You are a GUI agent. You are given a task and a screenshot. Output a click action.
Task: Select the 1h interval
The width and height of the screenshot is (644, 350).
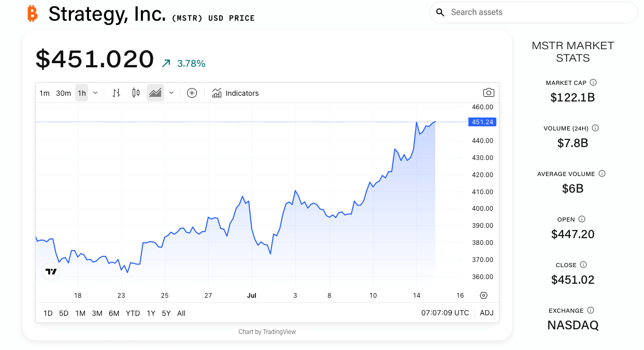point(82,93)
